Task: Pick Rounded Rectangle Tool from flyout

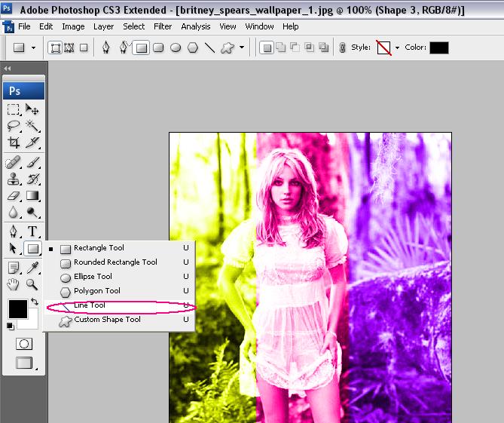Action: click(x=115, y=262)
